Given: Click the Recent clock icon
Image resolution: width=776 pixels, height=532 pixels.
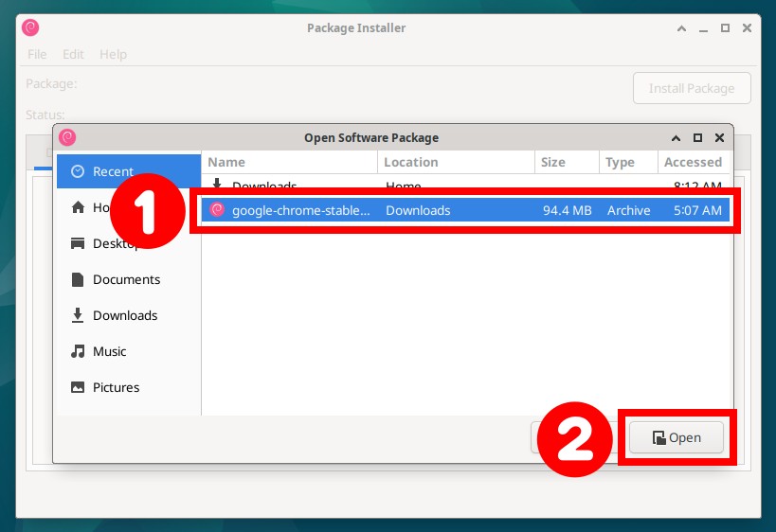Looking at the screenshot, I should tap(78, 171).
